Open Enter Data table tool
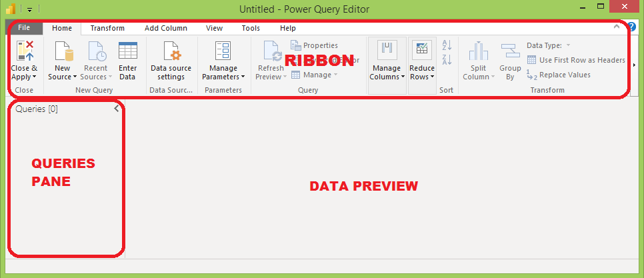The image size is (644, 278). pos(128,61)
